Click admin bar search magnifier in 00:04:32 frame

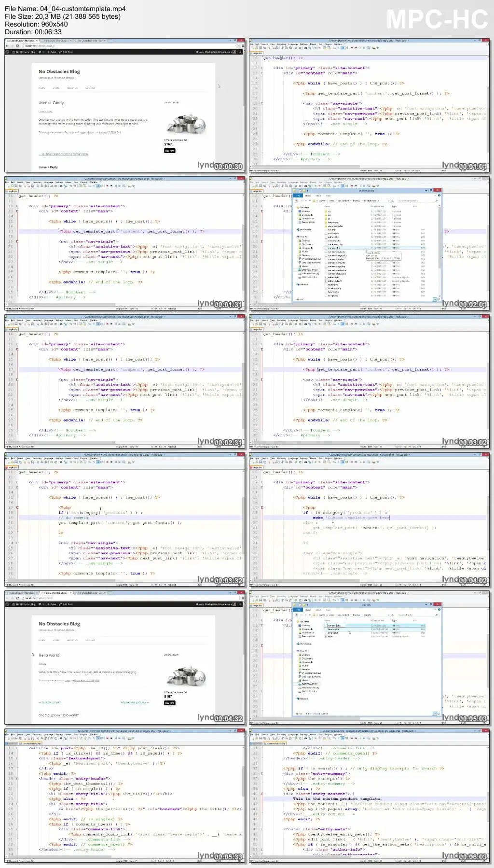[240, 604]
